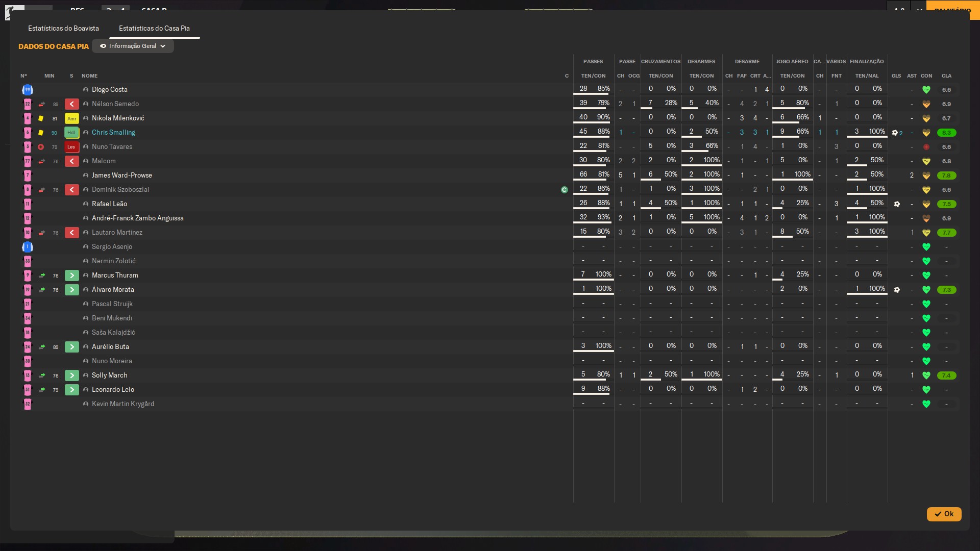Click the FINALIZAÇÃO column group header
Viewport: 980px width, 551px height.
tap(867, 62)
